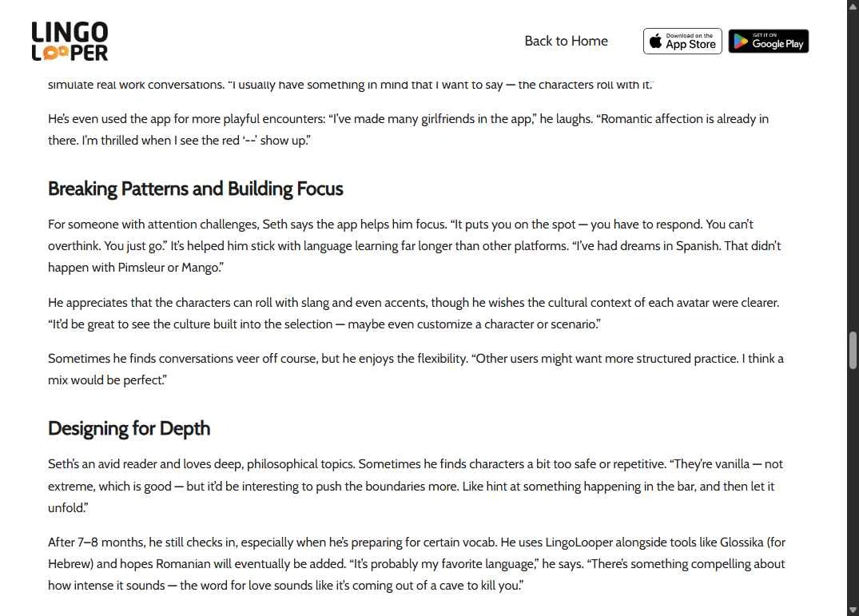Click the scrollbar up arrow
The width and height of the screenshot is (859, 616).
853,6
